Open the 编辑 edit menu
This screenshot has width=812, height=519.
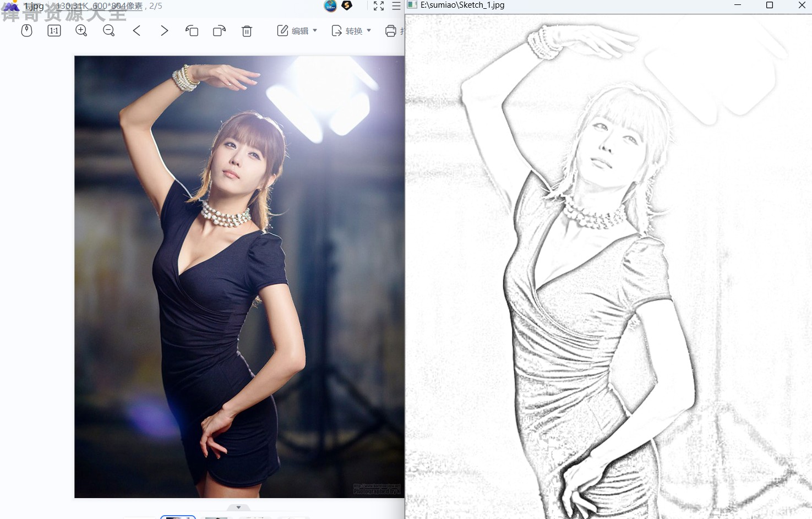297,31
